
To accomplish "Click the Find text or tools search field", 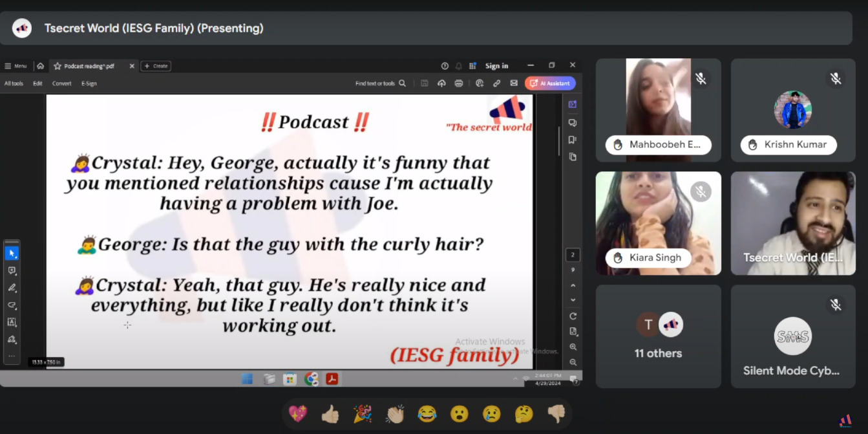I will (380, 83).
